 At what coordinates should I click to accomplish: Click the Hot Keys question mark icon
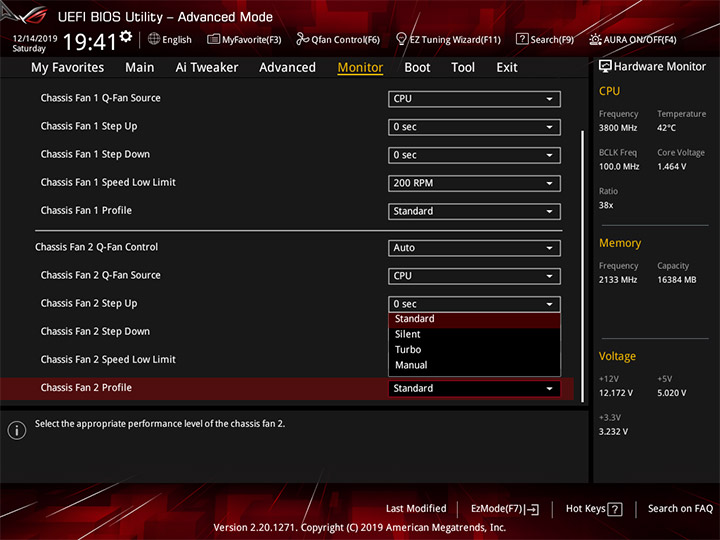pos(614,509)
